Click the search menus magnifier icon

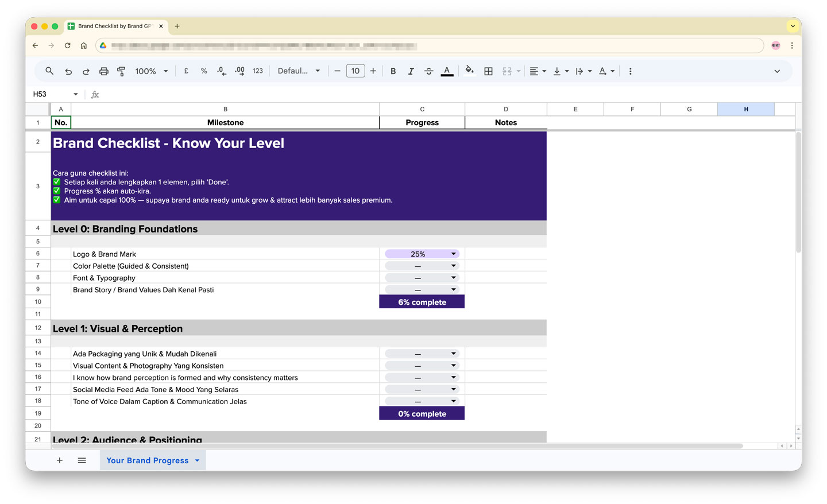tap(49, 71)
